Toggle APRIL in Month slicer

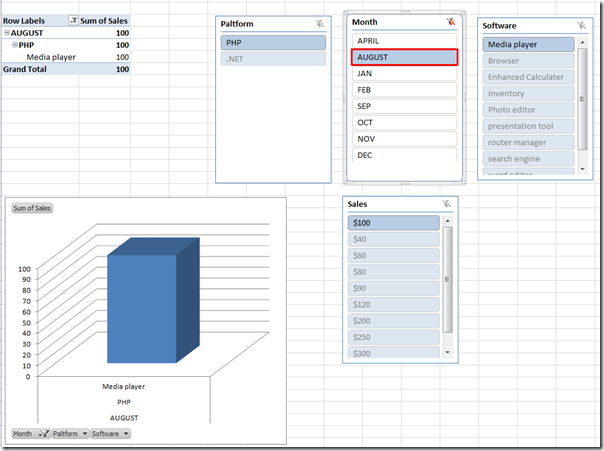coord(404,41)
